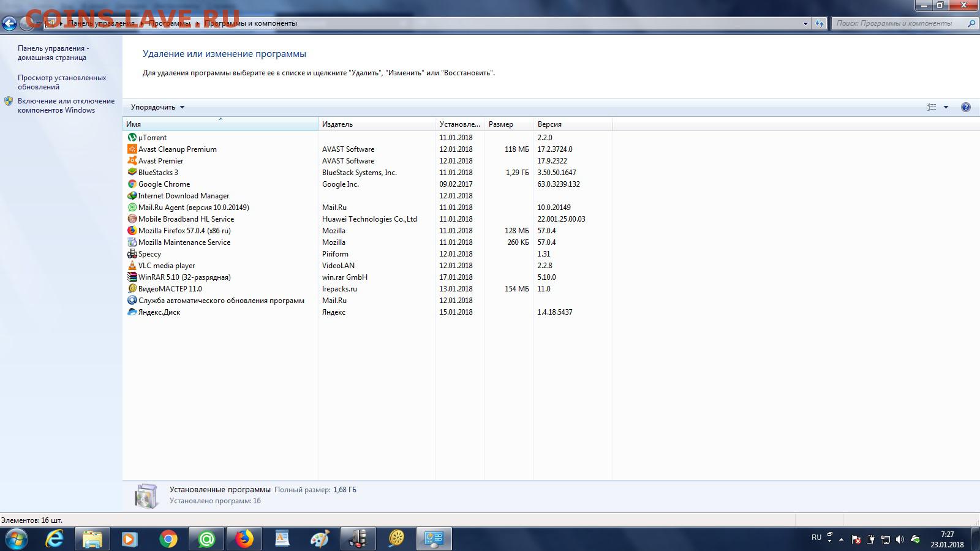Viewport: 980px width, 551px height.
Task: Select publisher cell VideoLAN
Action: click(x=338, y=266)
